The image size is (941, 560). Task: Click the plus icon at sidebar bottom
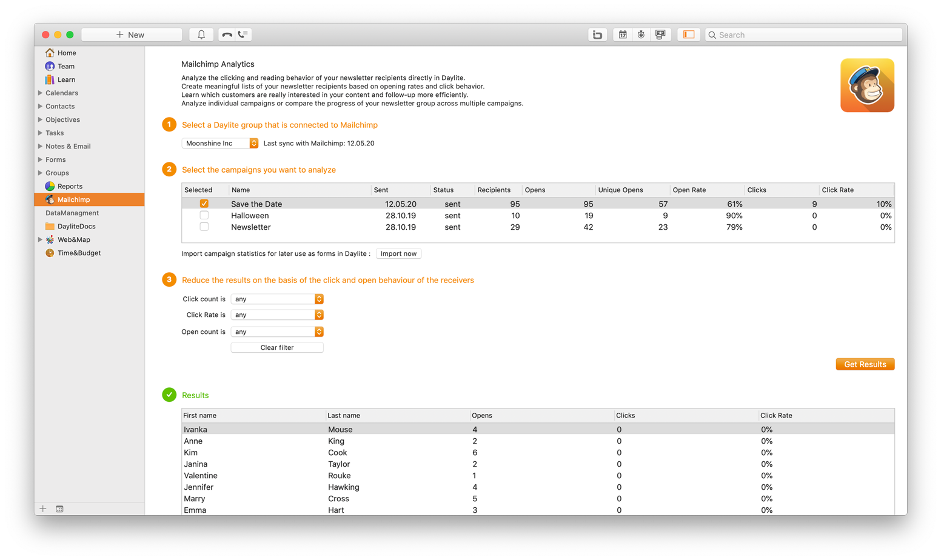43,508
